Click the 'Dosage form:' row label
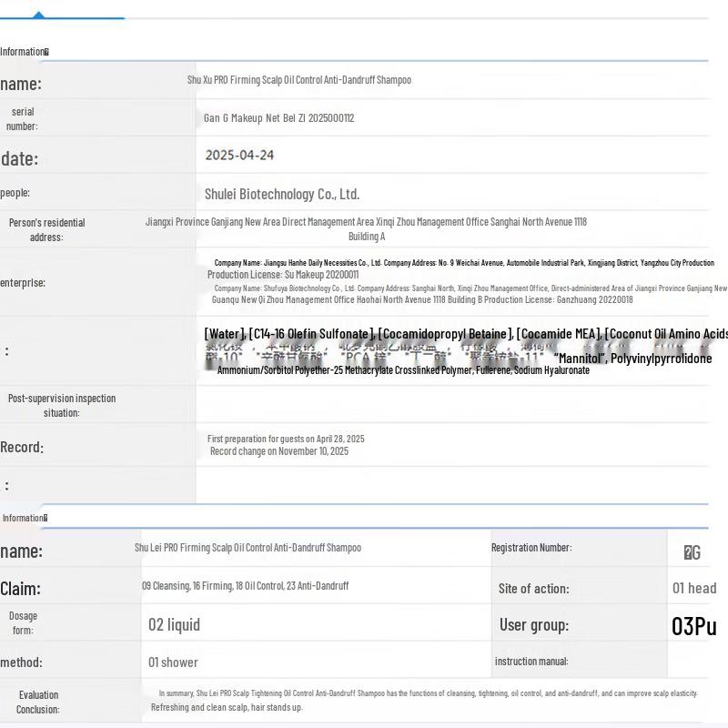The width and height of the screenshot is (728, 728). [x=24, y=623]
